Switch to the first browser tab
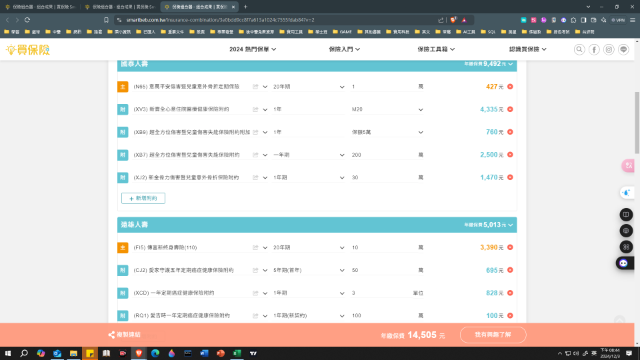The image size is (640, 360). coord(40,7)
